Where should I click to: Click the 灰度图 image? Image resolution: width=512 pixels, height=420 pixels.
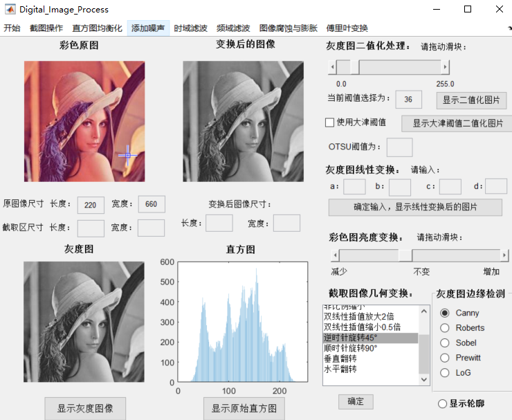(84, 322)
